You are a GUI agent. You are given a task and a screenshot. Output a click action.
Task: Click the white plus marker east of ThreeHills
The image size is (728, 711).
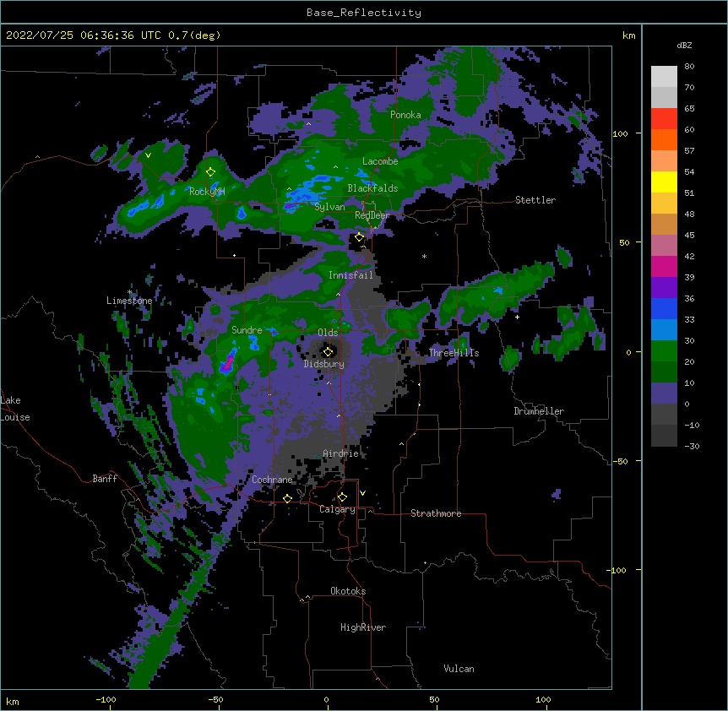coord(517,317)
